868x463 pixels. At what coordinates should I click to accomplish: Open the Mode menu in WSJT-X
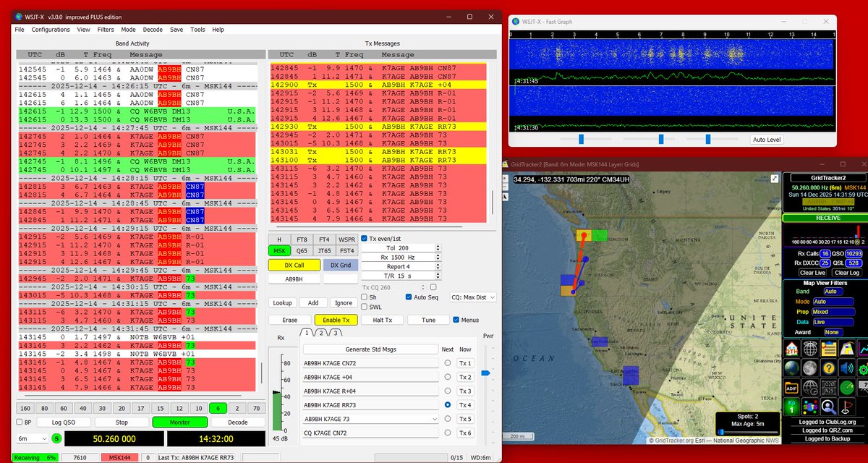click(129, 30)
